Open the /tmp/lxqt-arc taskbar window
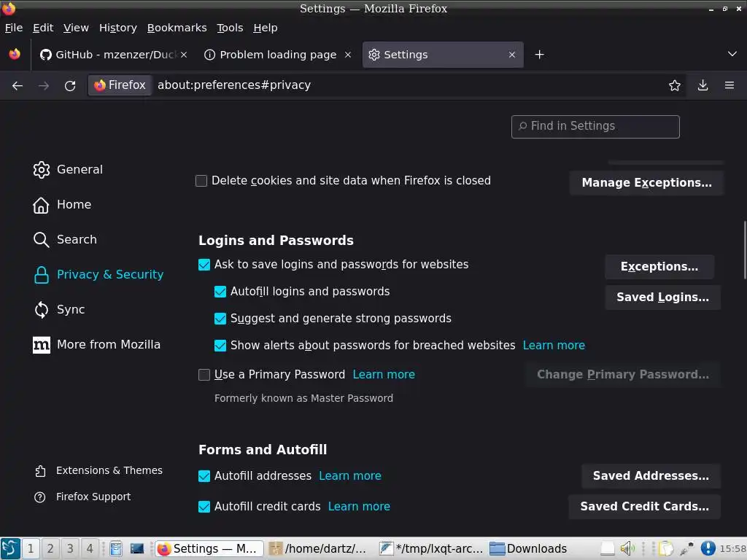The height and width of the screenshot is (560, 747). click(432, 548)
